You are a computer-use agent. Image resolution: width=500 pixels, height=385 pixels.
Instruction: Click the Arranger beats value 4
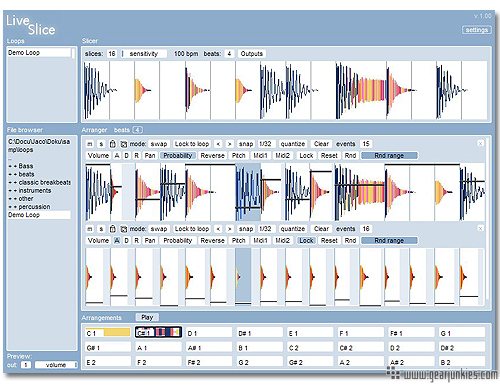(x=137, y=130)
